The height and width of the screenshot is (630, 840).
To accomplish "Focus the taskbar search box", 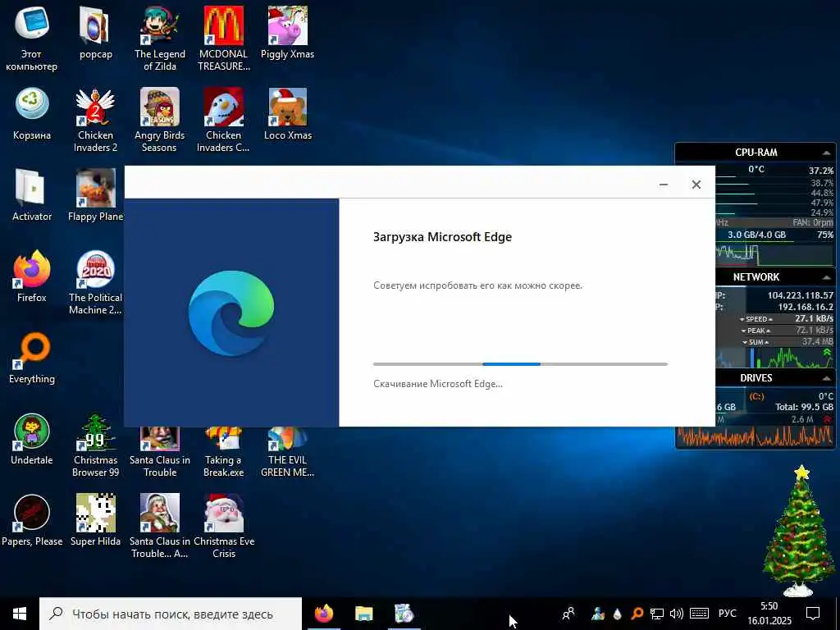I will point(171,614).
